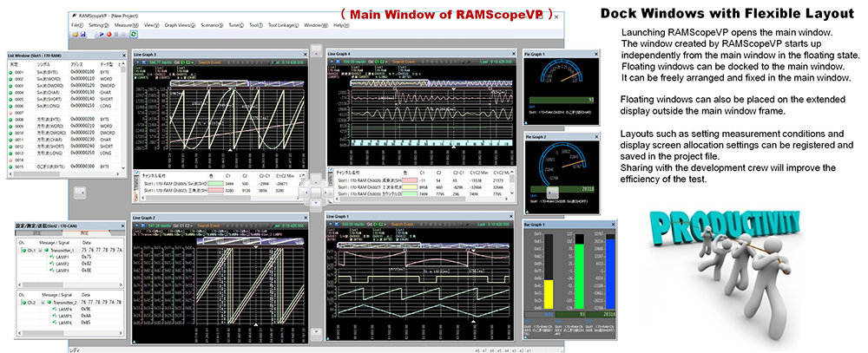Screen dimensions: 868x353
Task: Toggle Gd grid button in Line Graph 4
Action: coord(371,62)
